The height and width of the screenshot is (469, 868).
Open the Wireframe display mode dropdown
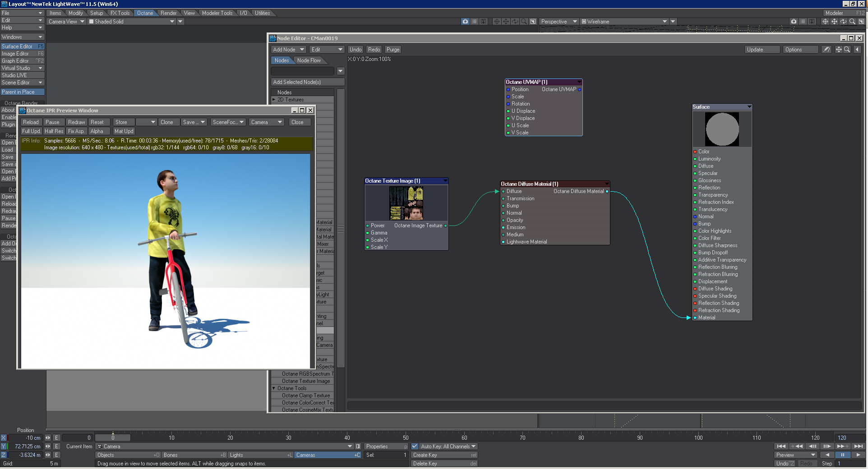(624, 22)
